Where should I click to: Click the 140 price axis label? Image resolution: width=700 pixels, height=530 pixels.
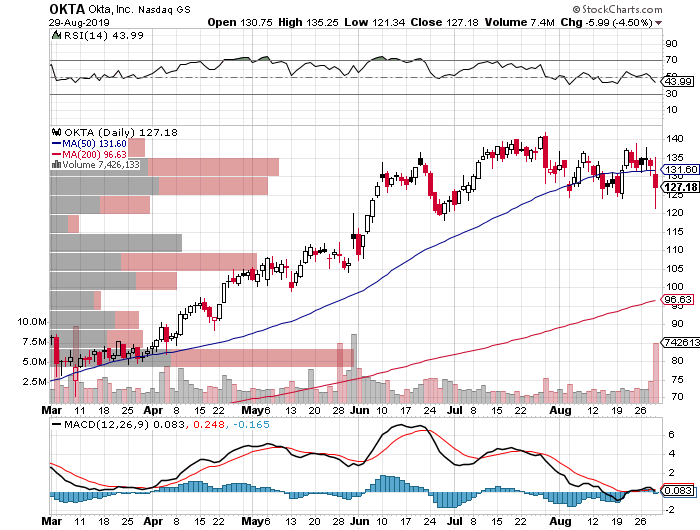click(x=675, y=138)
